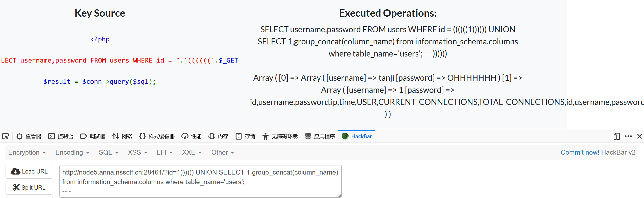Click the $result = $conn->query($sql); line
The width and height of the screenshot is (644, 198).
(100, 82)
